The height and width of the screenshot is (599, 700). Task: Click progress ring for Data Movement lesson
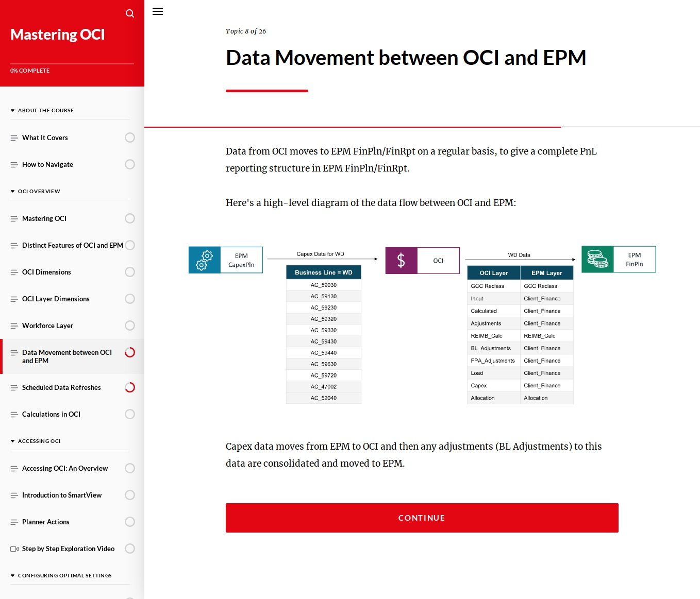130,352
